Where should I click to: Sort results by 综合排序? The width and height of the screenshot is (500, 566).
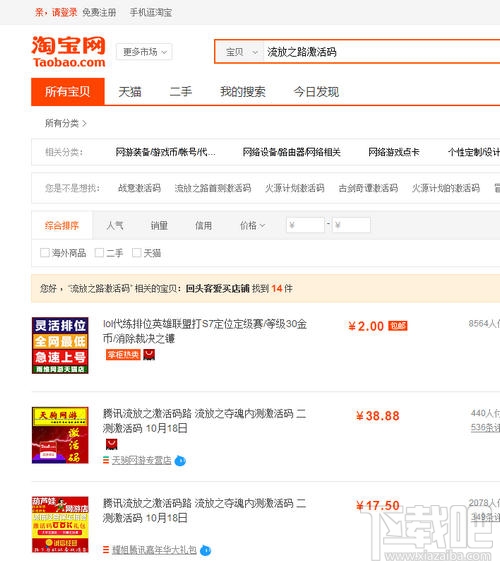click(x=62, y=226)
